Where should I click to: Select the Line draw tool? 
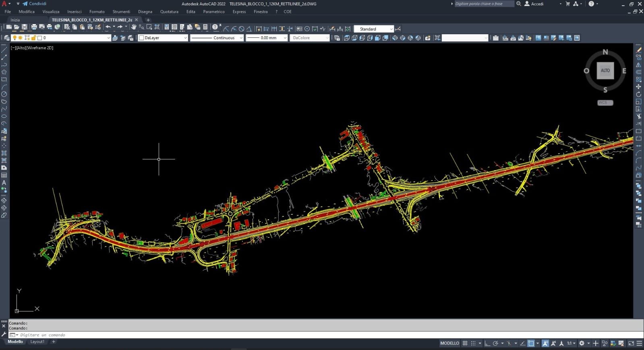pyautogui.click(x=4, y=50)
